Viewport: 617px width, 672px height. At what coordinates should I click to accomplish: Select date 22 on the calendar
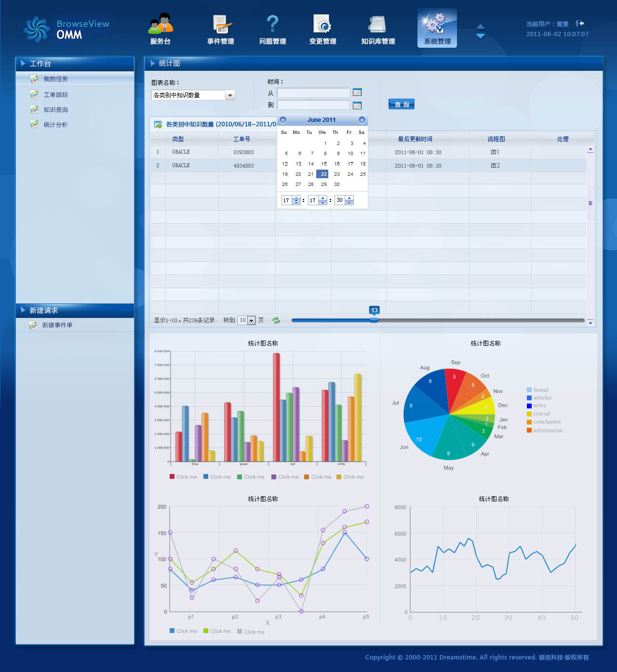[322, 174]
